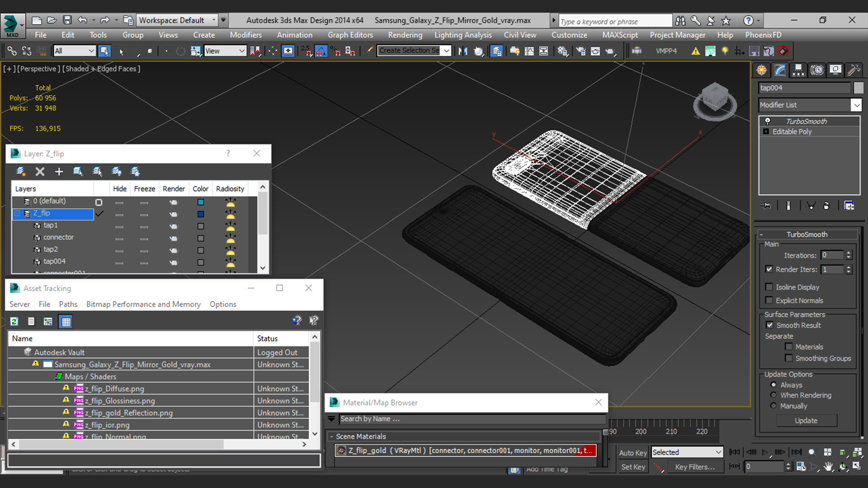Click the Key Filters button
Viewport: 868px width, 488px height.
coord(695,467)
